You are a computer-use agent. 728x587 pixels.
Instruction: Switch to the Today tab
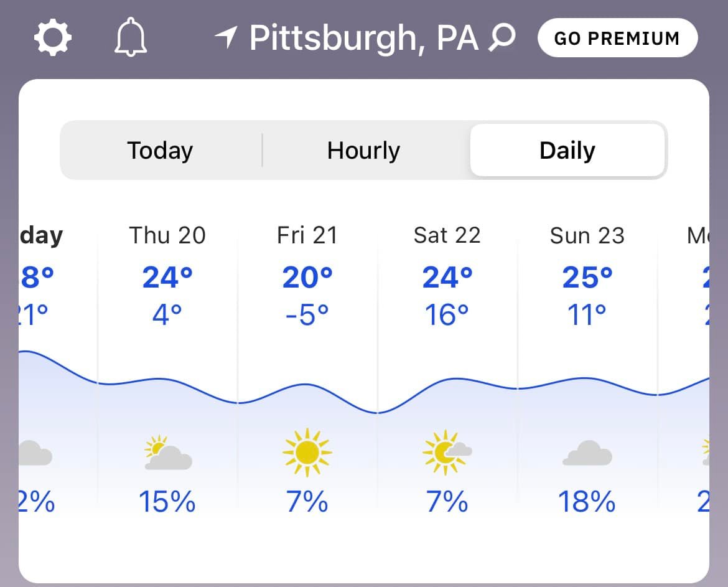(160, 151)
